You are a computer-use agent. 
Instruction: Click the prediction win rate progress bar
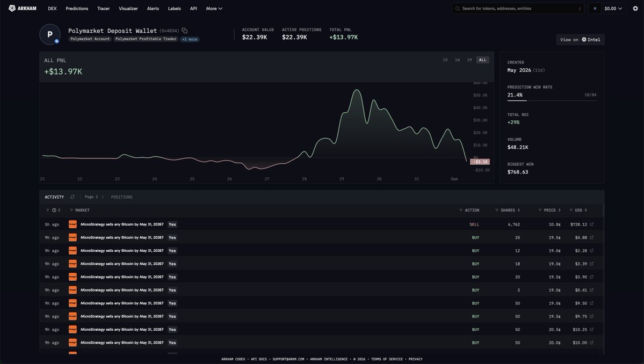pos(552,100)
